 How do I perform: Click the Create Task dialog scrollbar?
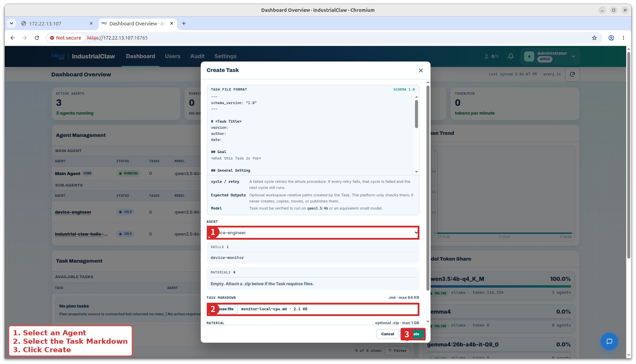[428, 188]
